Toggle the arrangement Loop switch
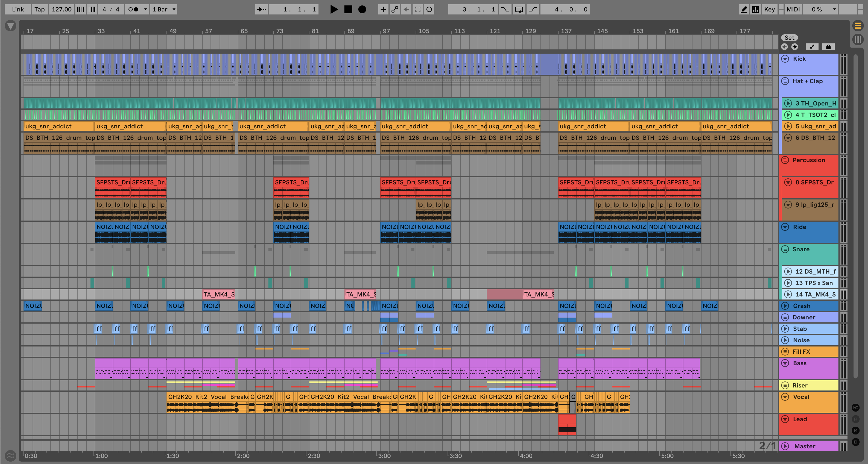The image size is (868, 464). click(519, 9)
